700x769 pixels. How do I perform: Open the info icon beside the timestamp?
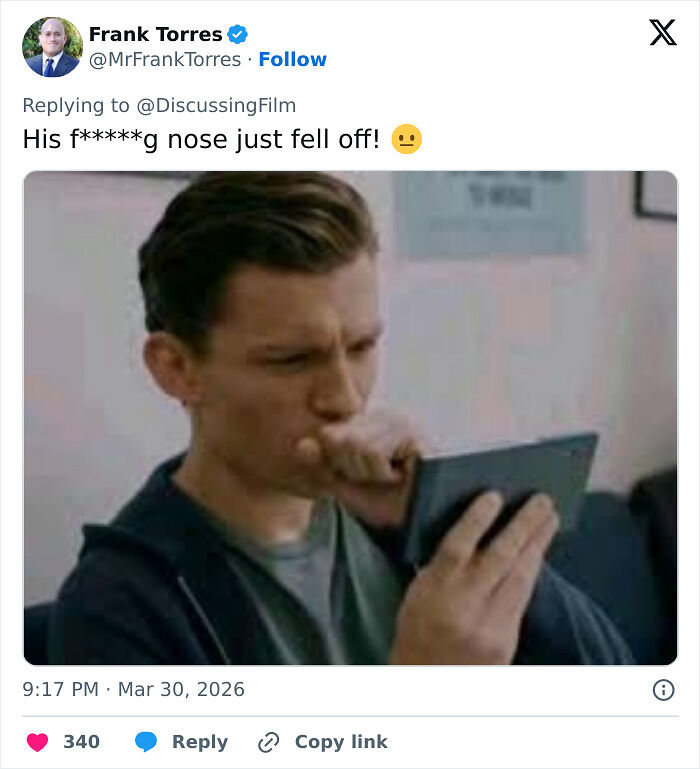[662, 690]
